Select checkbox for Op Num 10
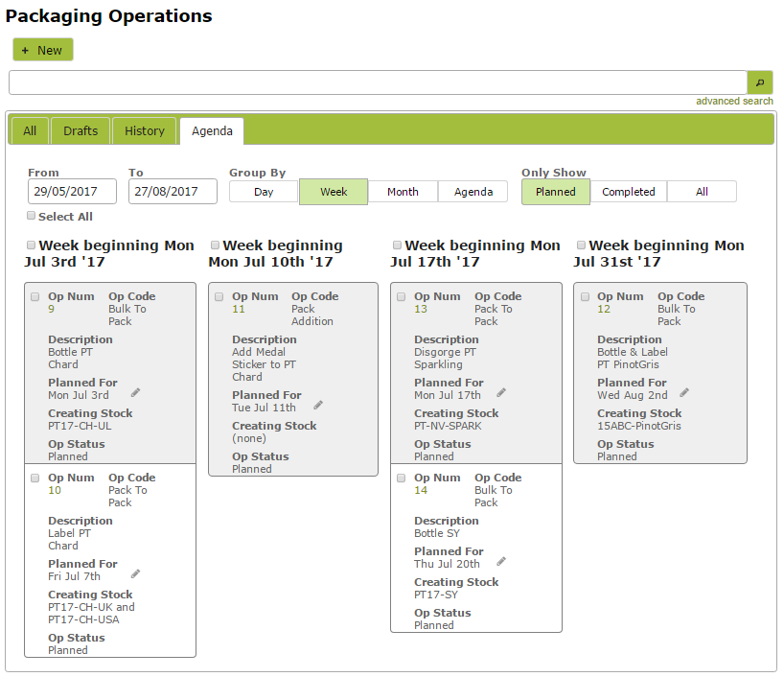 pos(35,478)
